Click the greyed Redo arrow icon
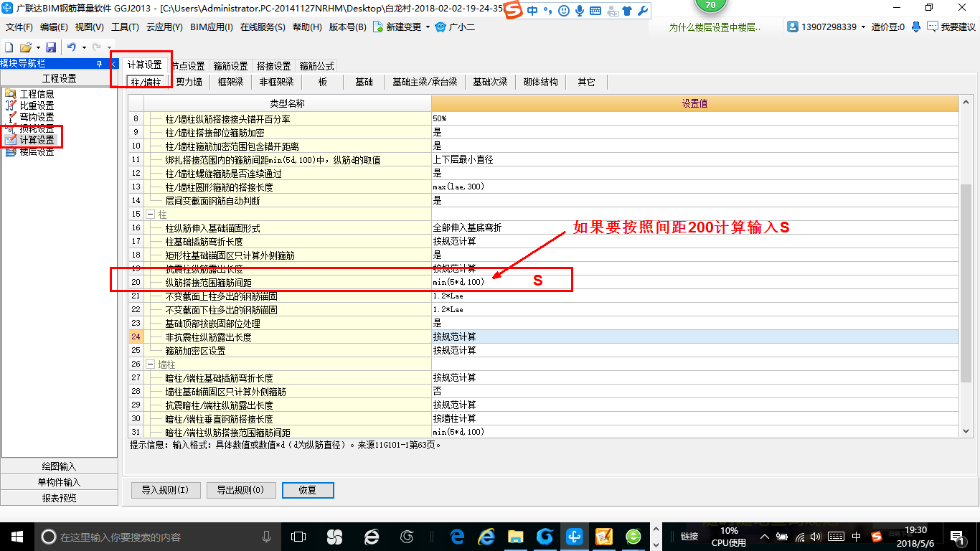This screenshot has height=551, width=980. [97, 47]
